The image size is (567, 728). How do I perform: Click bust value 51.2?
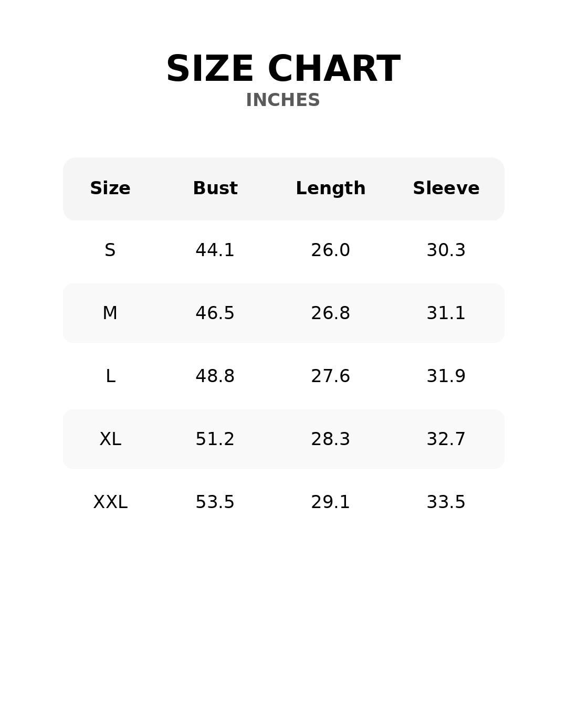(x=215, y=439)
